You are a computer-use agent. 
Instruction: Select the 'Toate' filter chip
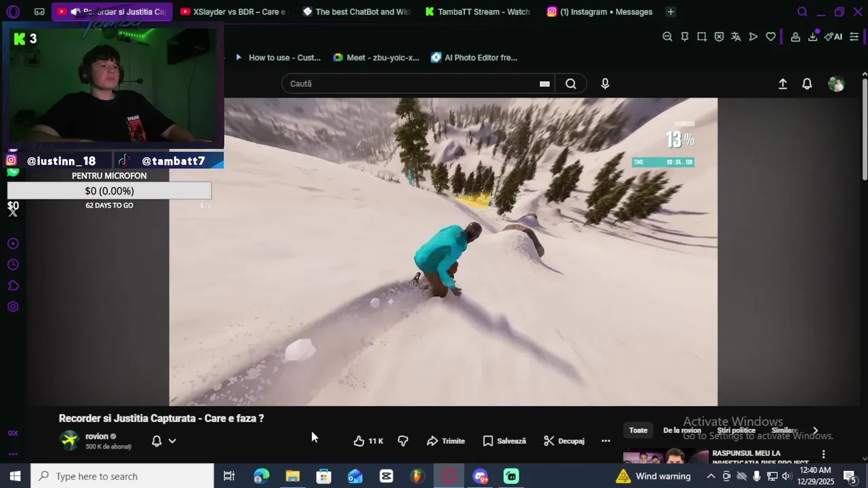pyautogui.click(x=638, y=430)
